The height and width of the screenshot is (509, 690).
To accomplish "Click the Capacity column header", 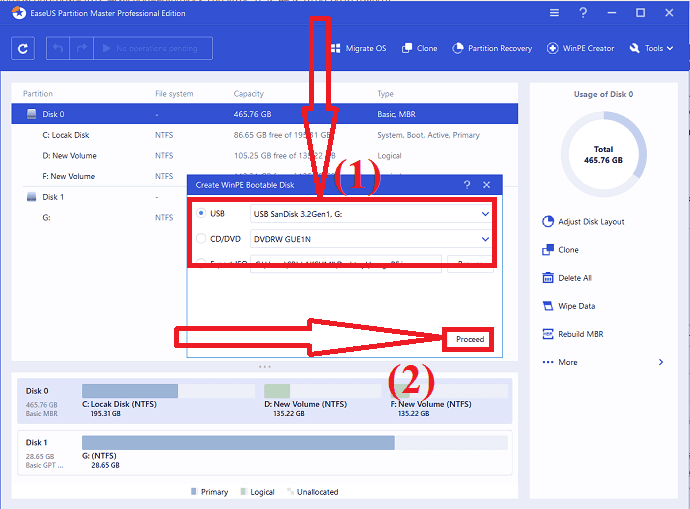I will tap(249, 94).
